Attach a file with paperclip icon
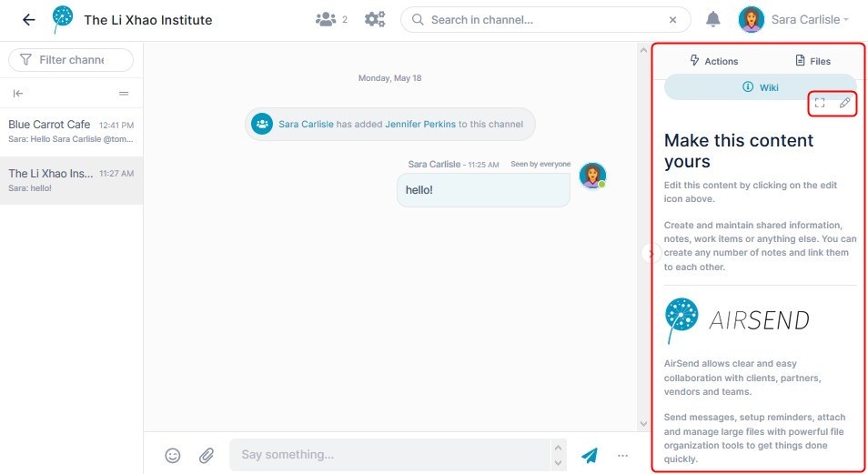This screenshot has width=868, height=474. tap(207, 455)
